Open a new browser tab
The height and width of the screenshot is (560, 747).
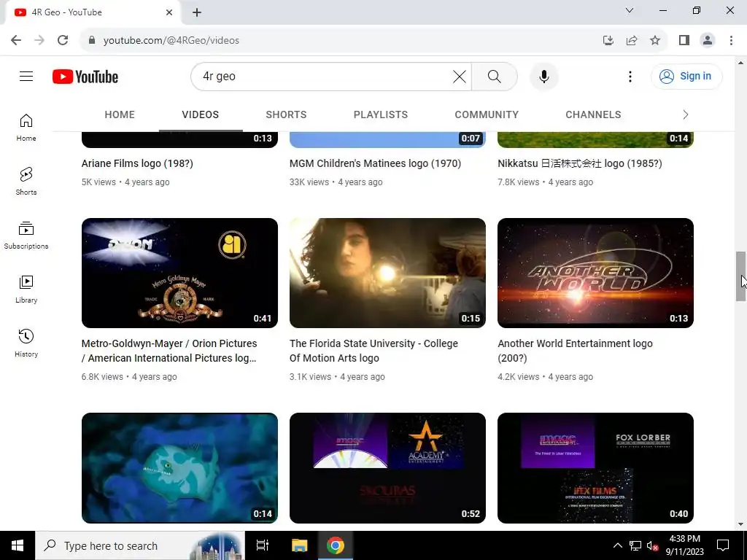click(197, 12)
